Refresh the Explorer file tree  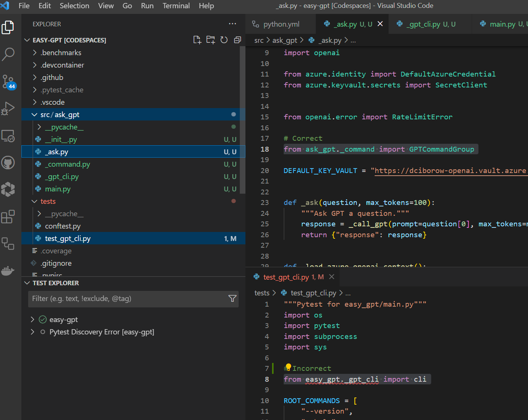pos(224,40)
